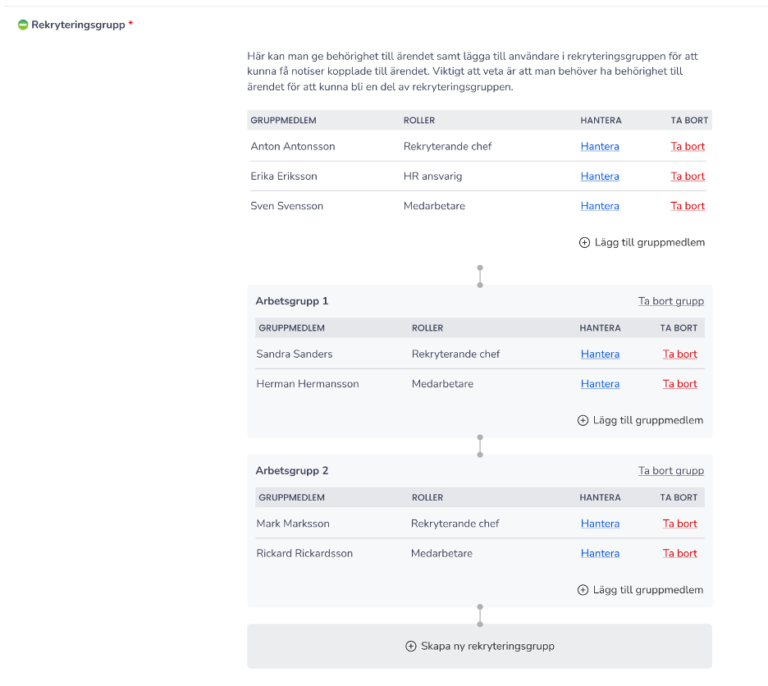Remove Arbetsgrupp 1 with Ta bort grupp
This screenshot has height=686, width=768.
click(671, 301)
